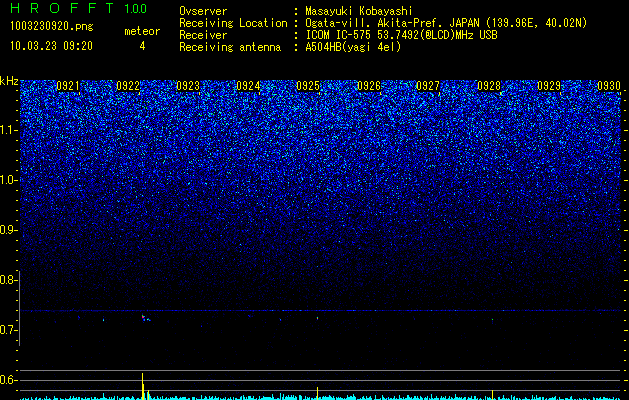
Task: Click the Receiving Location value text
Action: pos(446,23)
